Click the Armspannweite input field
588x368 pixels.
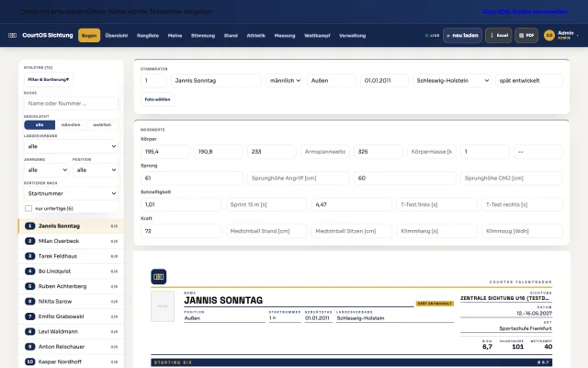(325, 152)
